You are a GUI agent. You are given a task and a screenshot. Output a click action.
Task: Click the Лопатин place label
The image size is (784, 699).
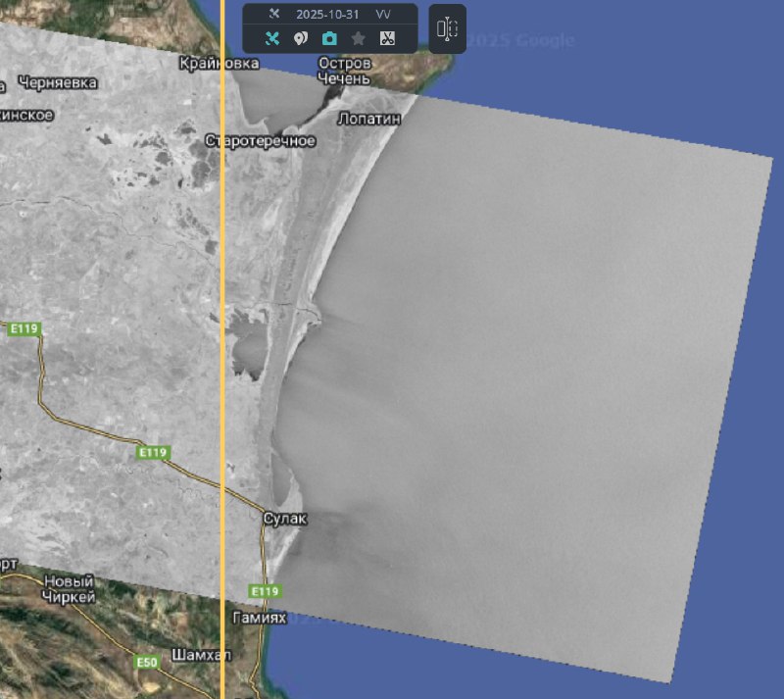pyautogui.click(x=368, y=119)
